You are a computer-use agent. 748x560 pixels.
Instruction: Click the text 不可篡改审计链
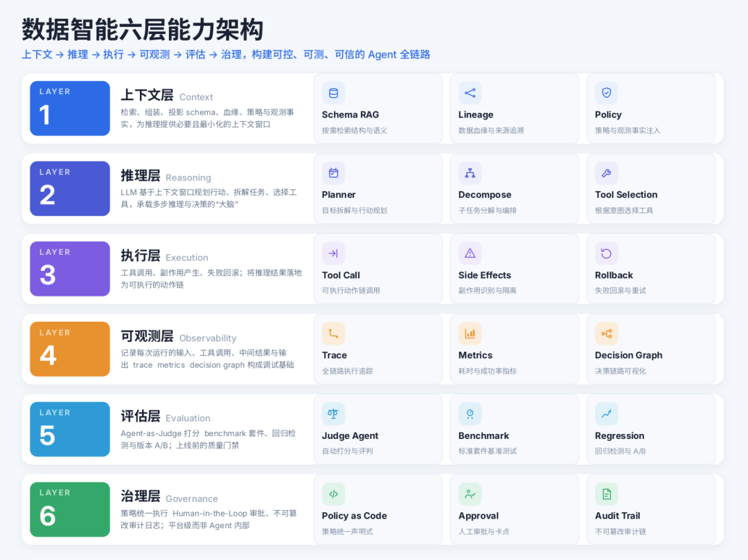pyautogui.click(x=620, y=532)
